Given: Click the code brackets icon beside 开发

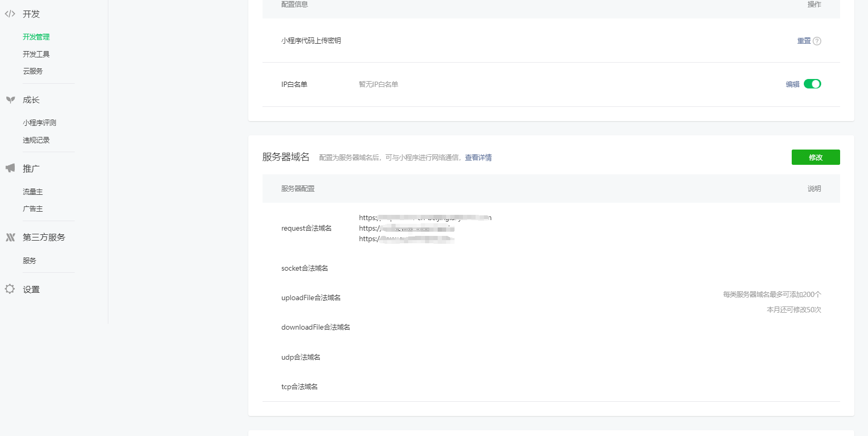Looking at the screenshot, I should pyautogui.click(x=10, y=14).
